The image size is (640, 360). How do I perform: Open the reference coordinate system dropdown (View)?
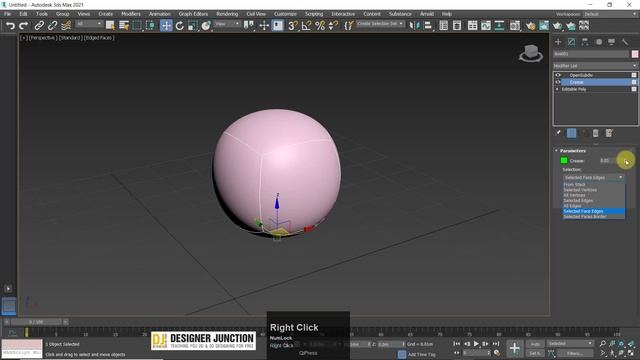click(227, 24)
